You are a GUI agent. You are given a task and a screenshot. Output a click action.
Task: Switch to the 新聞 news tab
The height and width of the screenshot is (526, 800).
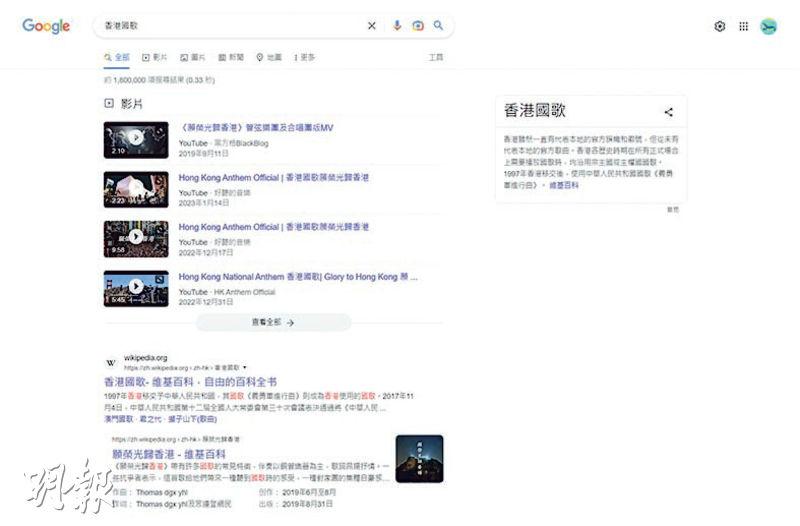[231, 57]
